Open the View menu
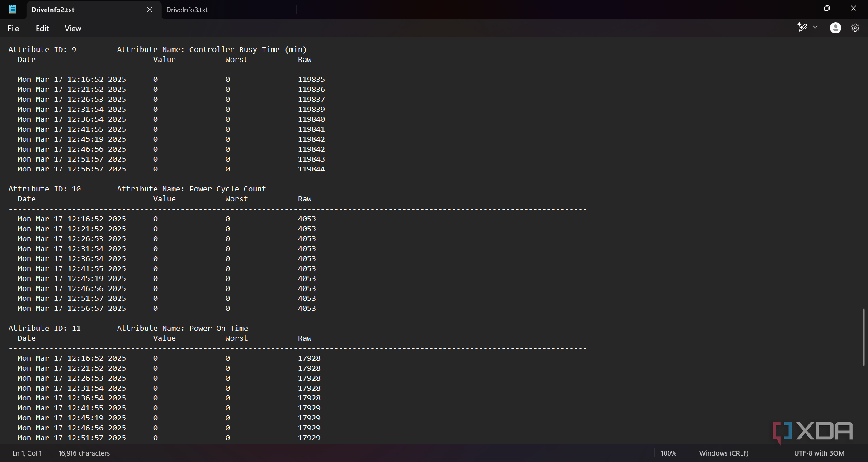 tap(73, 29)
